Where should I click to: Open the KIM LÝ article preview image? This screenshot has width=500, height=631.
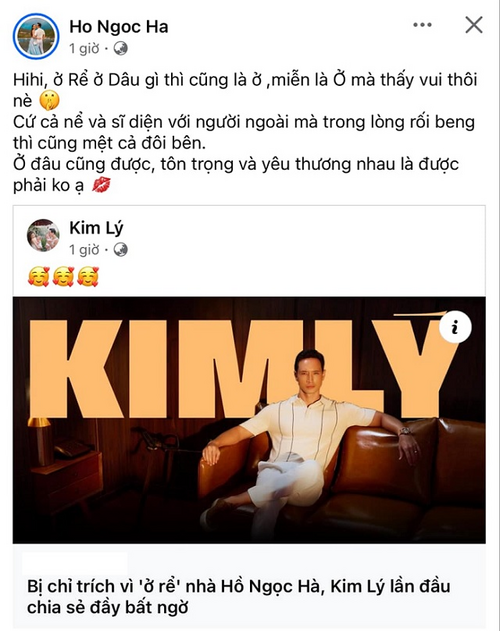249,420
